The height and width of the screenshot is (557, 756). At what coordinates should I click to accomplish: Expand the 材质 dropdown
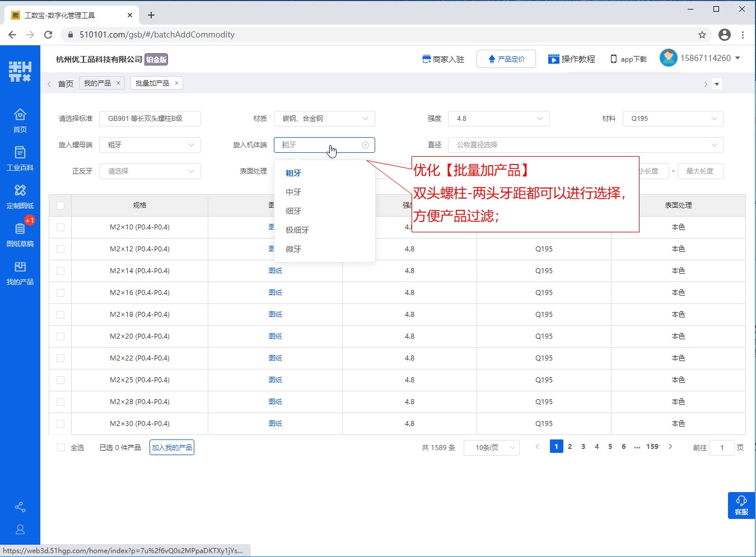[x=324, y=119]
